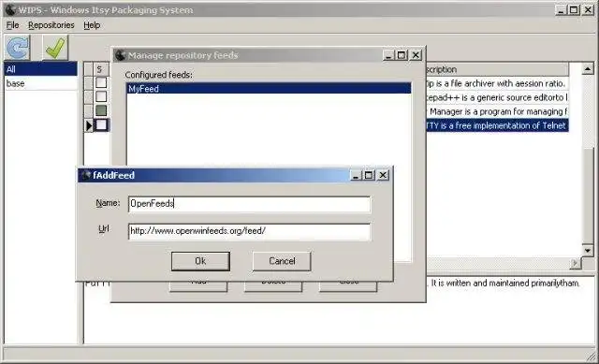Maximize the fAddFeed dialog
The image size is (599, 364).
pos(369,175)
